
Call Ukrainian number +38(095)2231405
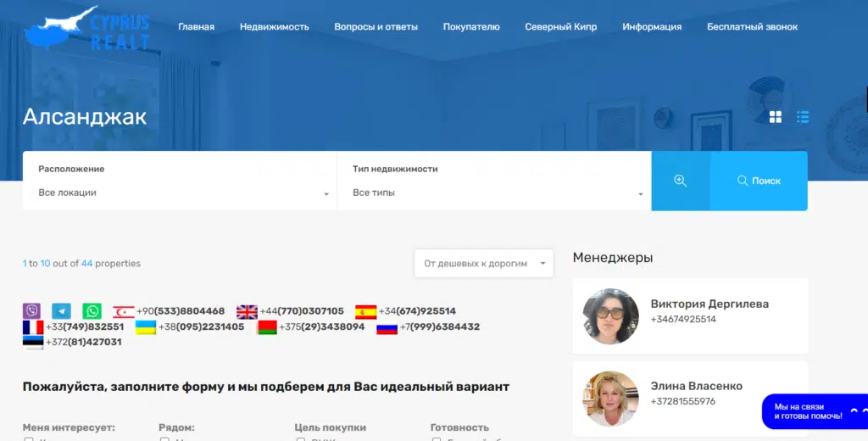[202, 327]
